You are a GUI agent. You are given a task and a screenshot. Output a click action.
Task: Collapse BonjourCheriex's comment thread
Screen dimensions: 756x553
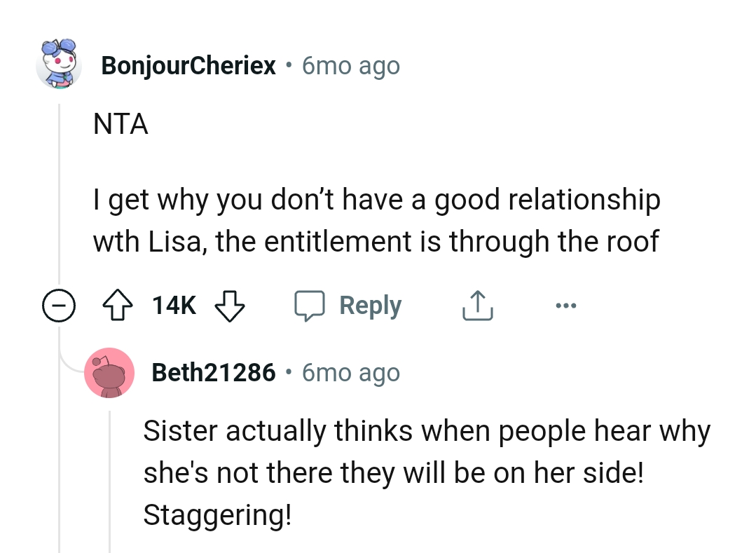coord(60,305)
